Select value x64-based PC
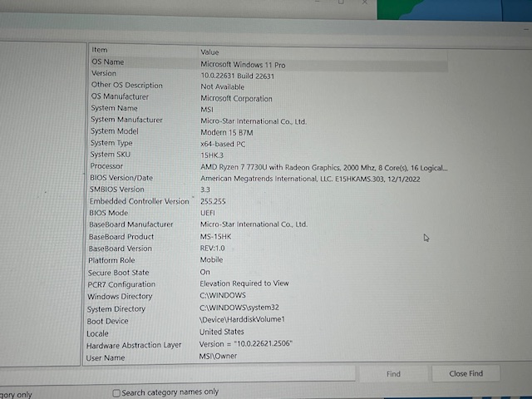Screen dimensions: 532x399 coord(223,144)
